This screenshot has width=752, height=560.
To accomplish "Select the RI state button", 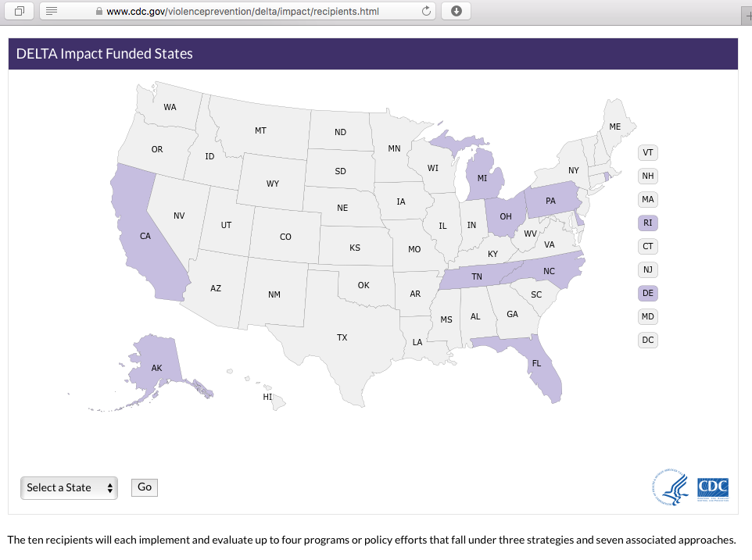I will [647, 223].
